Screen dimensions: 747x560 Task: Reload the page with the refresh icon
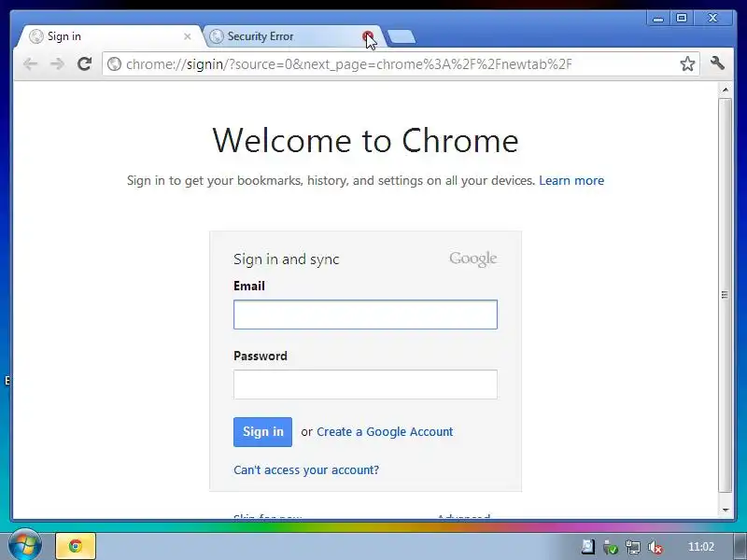[84, 63]
